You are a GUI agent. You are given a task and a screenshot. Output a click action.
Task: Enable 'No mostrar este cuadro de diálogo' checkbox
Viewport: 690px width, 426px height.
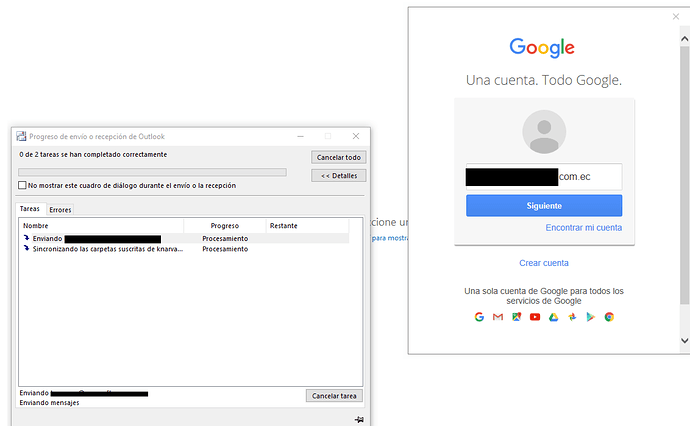[x=22, y=185]
